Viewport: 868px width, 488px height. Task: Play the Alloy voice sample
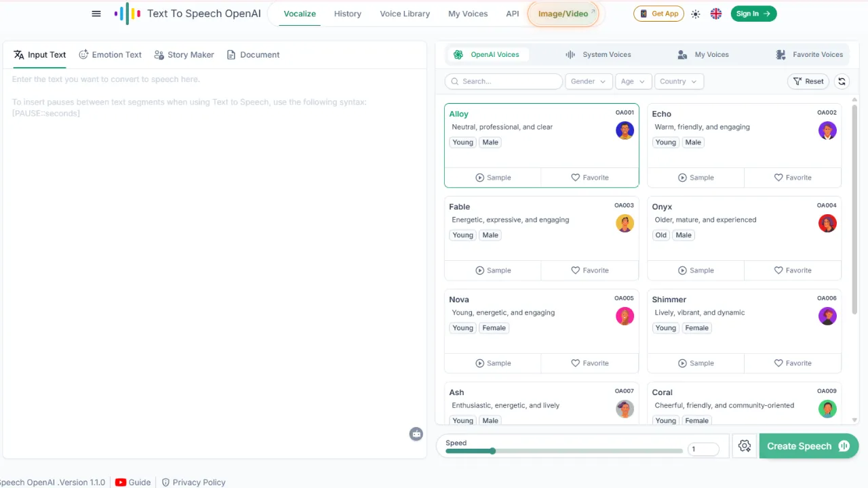[493, 177]
